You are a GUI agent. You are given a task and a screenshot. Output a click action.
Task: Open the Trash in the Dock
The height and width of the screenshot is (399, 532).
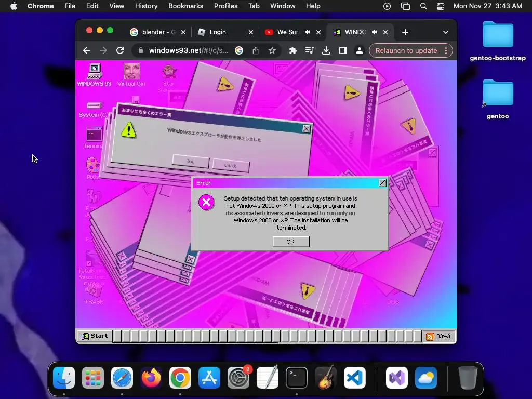coord(468,378)
